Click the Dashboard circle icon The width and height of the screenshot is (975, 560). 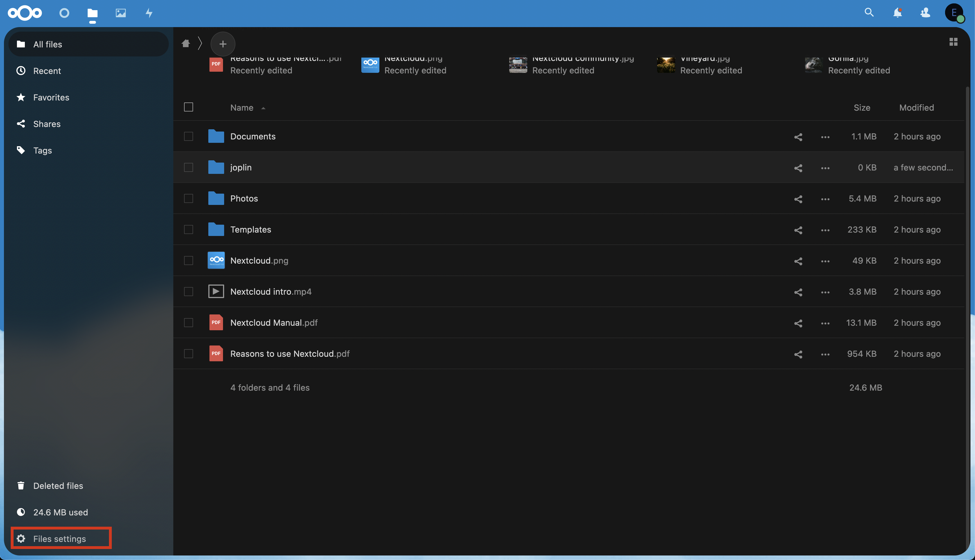click(x=64, y=13)
